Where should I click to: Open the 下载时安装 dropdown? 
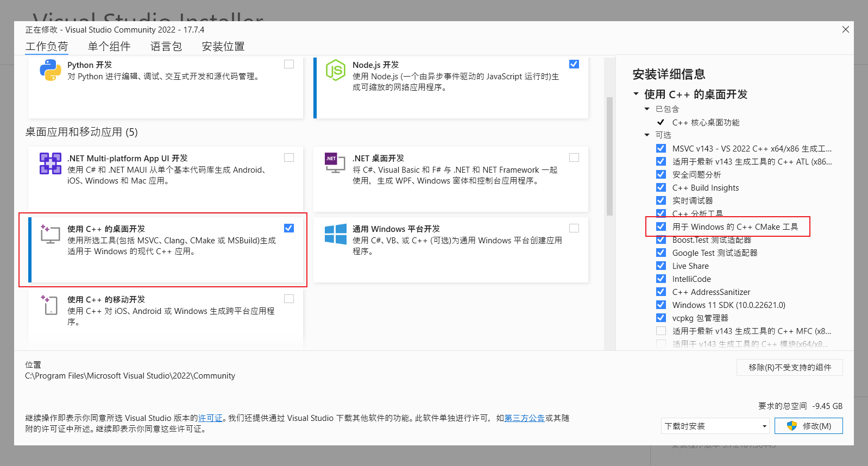click(715, 426)
